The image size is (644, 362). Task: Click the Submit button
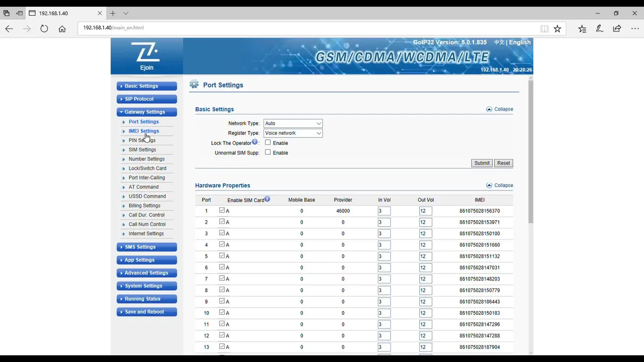tap(482, 163)
